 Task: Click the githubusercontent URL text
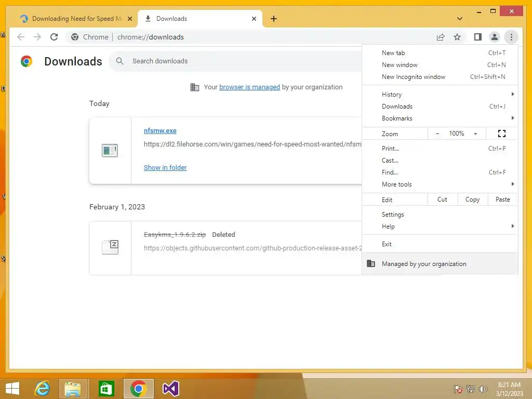(253, 248)
